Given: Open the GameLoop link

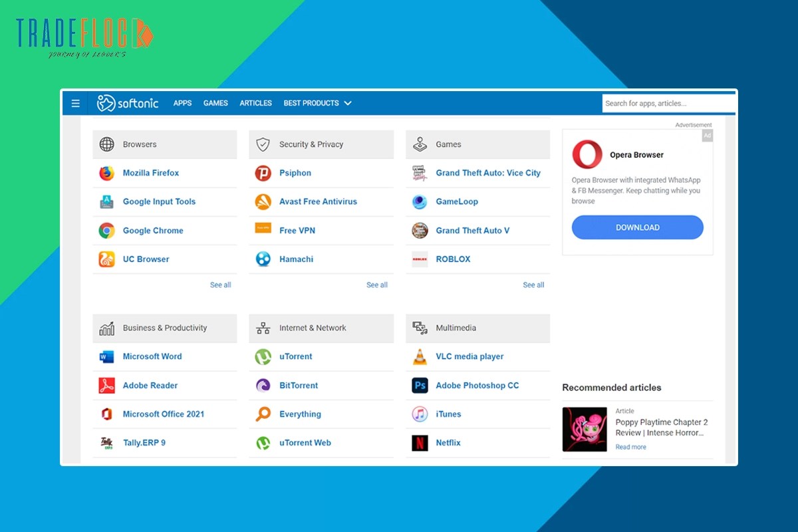Looking at the screenshot, I should click(x=457, y=201).
